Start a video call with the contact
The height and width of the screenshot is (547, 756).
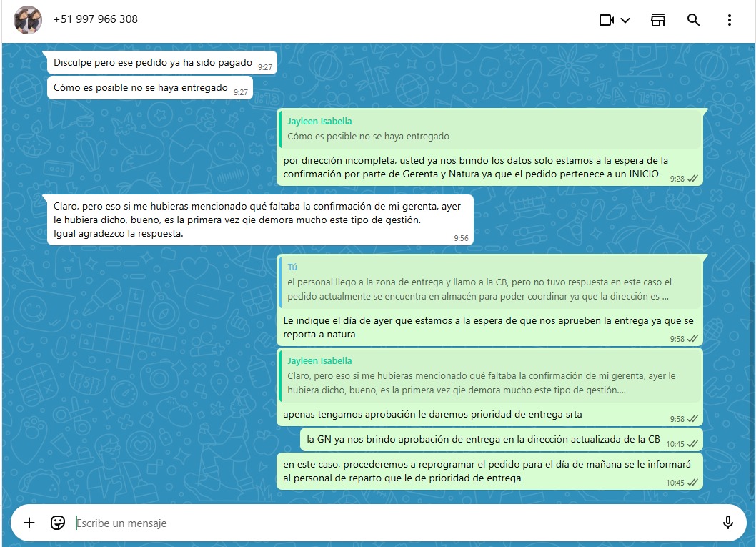[607, 20]
